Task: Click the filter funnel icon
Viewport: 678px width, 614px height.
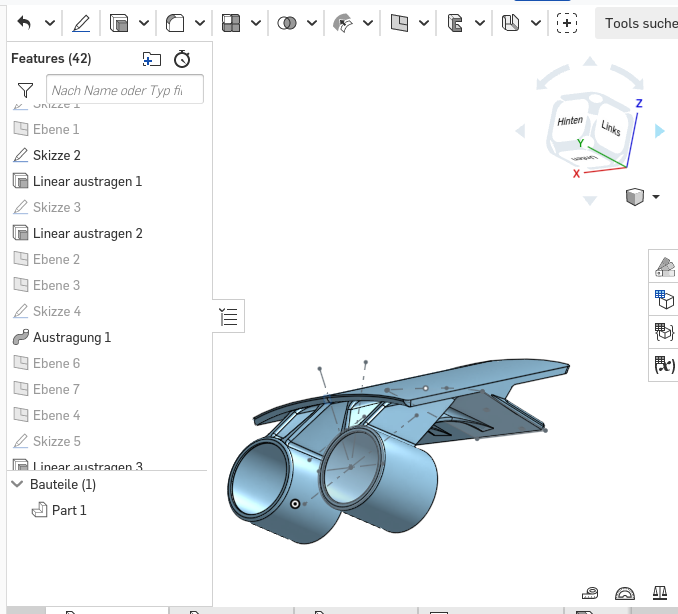Action: click(x=26, y=90)
